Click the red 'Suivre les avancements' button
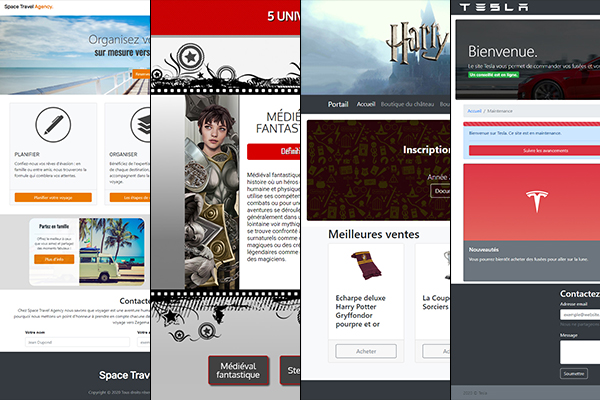 pyautogui.click(x=535, y=150)
